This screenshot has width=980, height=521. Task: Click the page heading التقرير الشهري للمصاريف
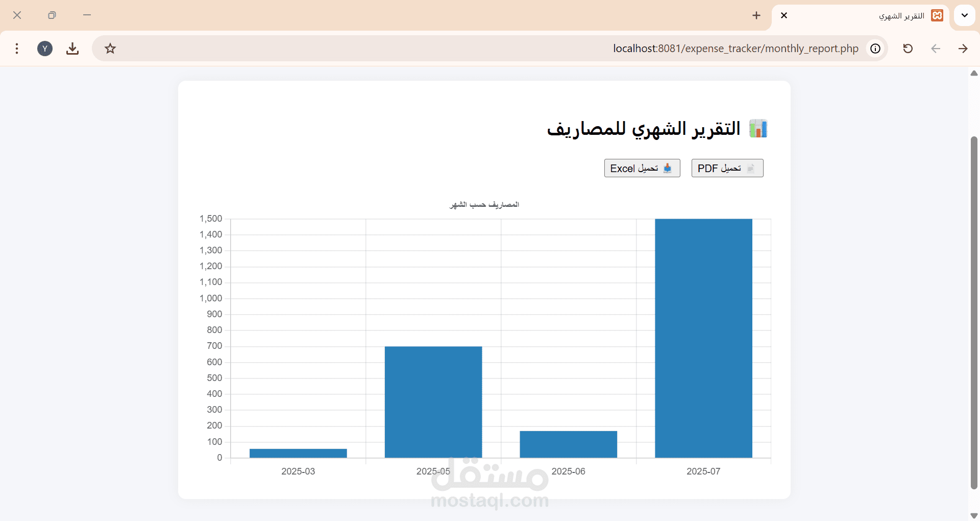click(x=644, y=129)
